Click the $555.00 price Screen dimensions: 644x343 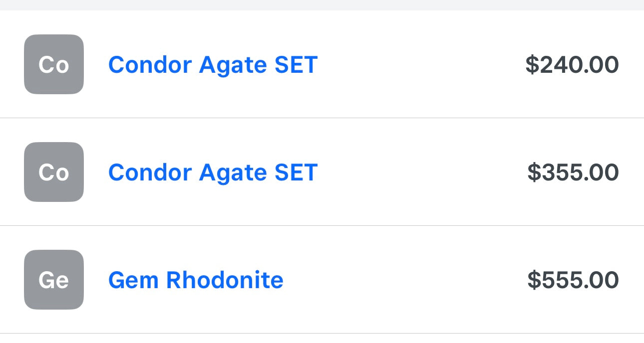click(573, 280)
